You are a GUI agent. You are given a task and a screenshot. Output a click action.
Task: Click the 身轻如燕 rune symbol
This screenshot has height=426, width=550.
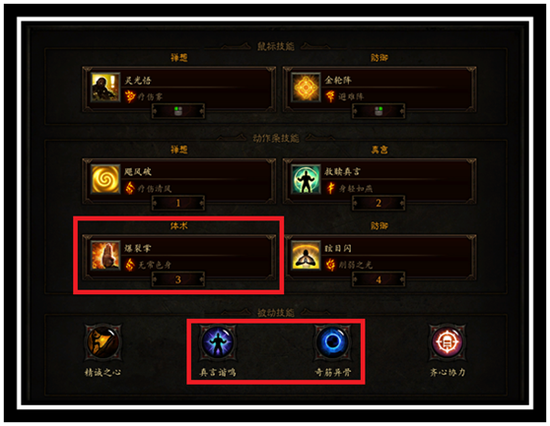330,188
